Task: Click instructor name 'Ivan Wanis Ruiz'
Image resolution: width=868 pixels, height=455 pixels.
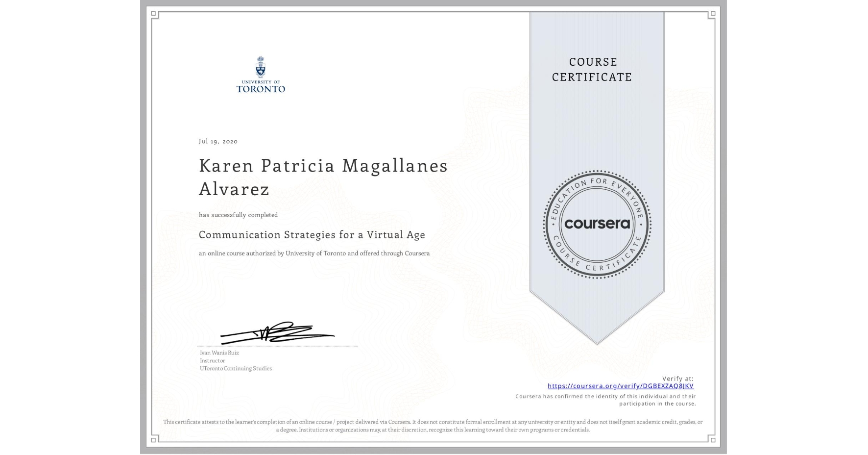Action: [219, 353]
